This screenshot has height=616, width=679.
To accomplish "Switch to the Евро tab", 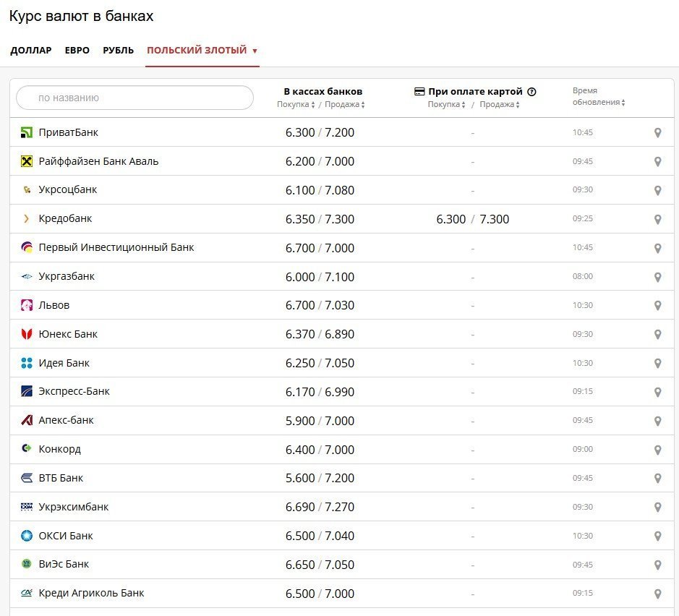I will (77, 51).
